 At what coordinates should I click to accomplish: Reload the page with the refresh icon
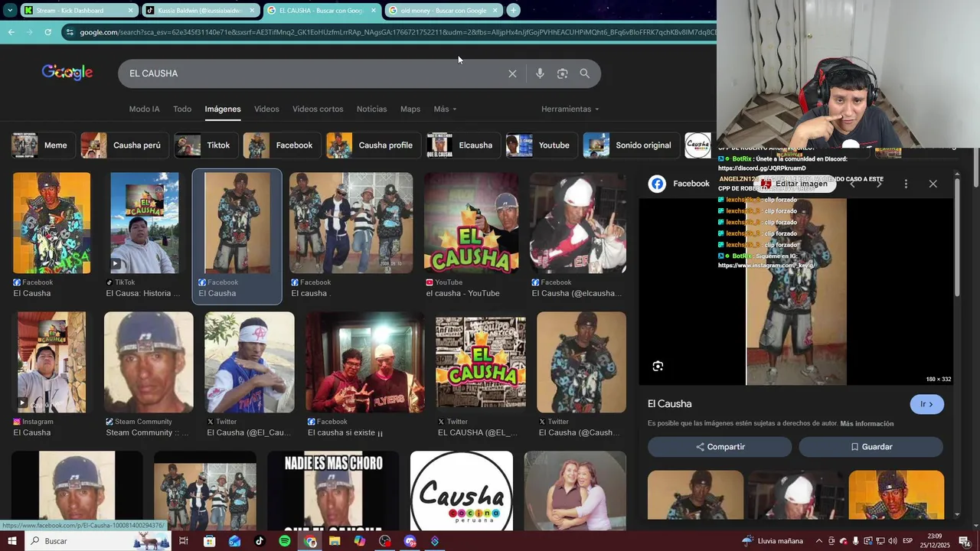[x=47, y=32]
